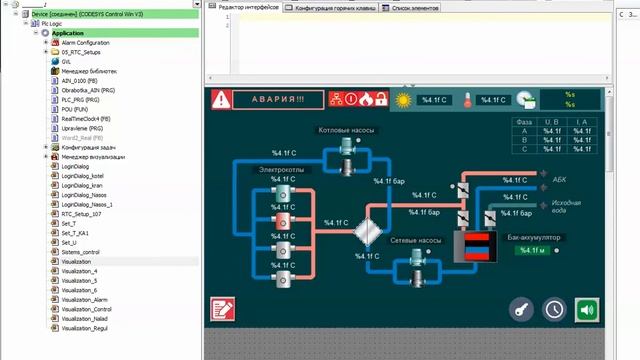
Task: Open dropdown arrow above device tree
Action: (197, 4)
